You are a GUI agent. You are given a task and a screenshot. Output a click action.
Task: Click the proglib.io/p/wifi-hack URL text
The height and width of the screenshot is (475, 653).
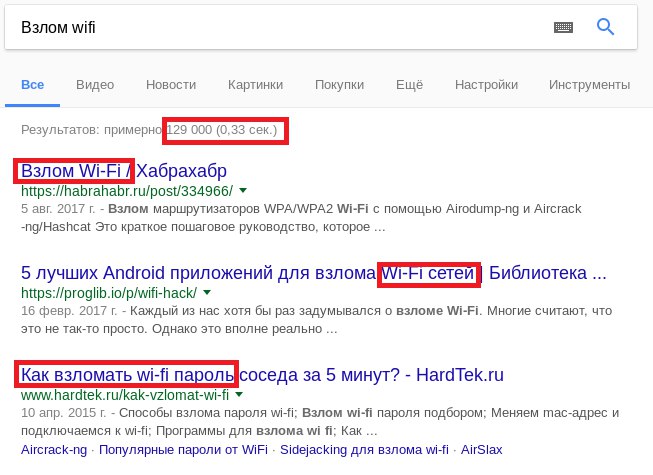(x=109, y=293)
